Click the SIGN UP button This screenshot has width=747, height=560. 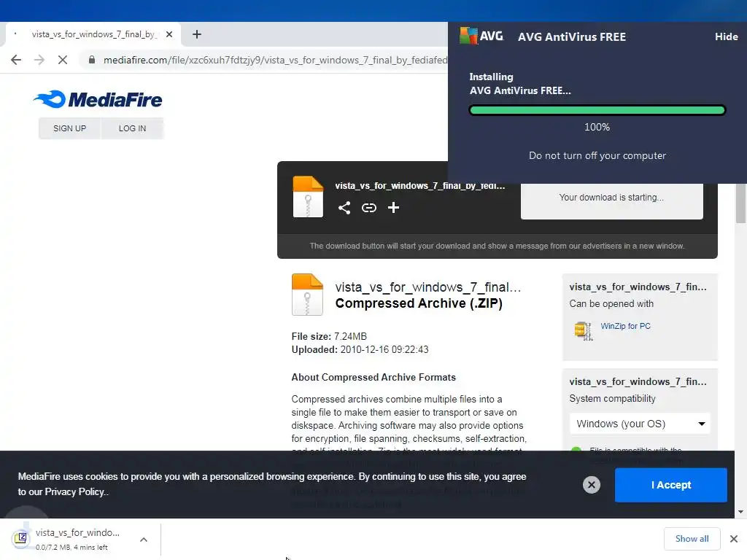click(x=69, y=128)
